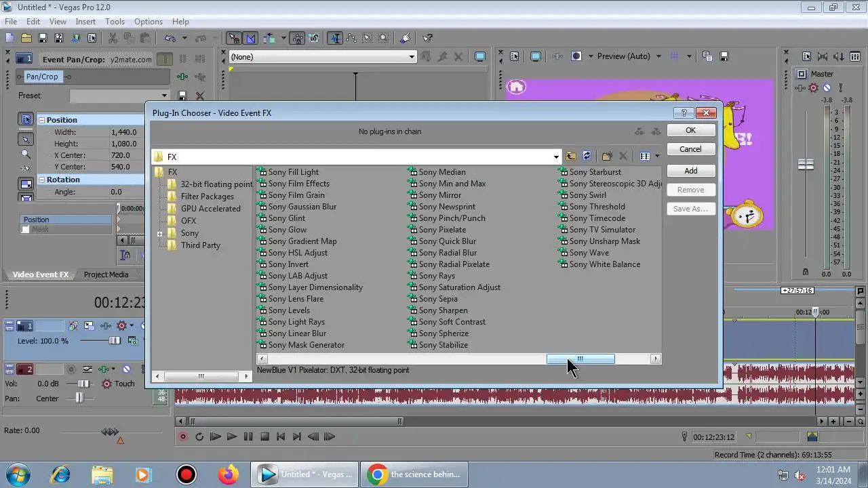Mute the Master bus

[827, 88]
